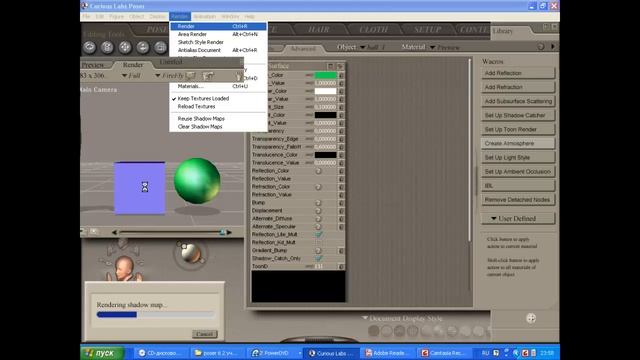Viewport: 640px width, 360px height.
Task: Click Set Up Ambient Occlusion button
Action: coord(518,172)
